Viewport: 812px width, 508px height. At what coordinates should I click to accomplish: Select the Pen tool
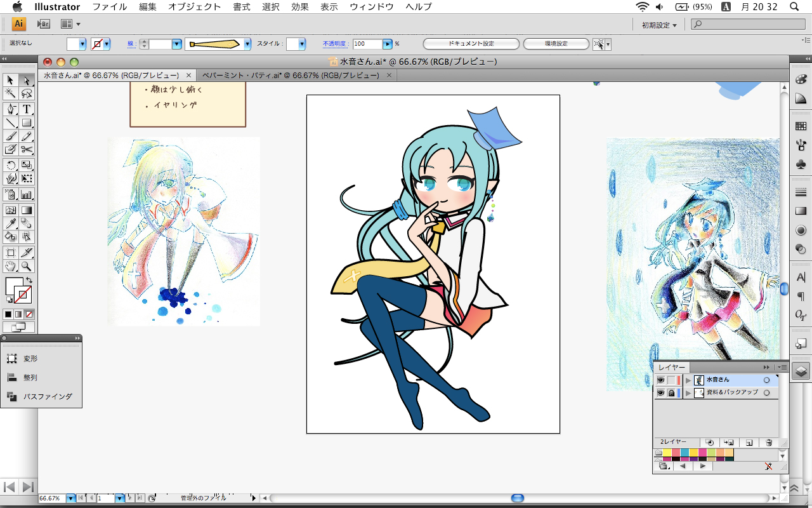coord(11,109)
